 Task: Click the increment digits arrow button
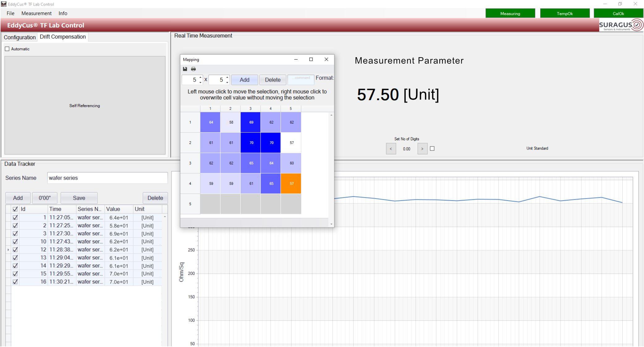(x=422, y=149)
